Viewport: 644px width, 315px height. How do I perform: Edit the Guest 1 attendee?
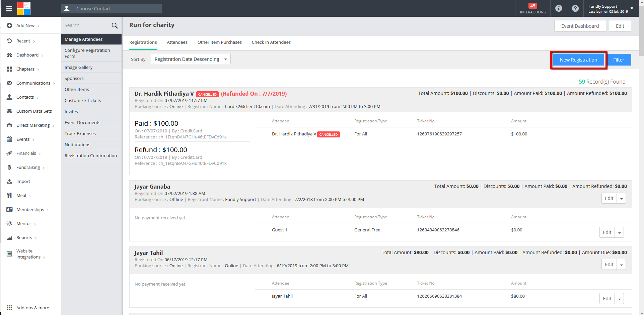click(607, 232)
